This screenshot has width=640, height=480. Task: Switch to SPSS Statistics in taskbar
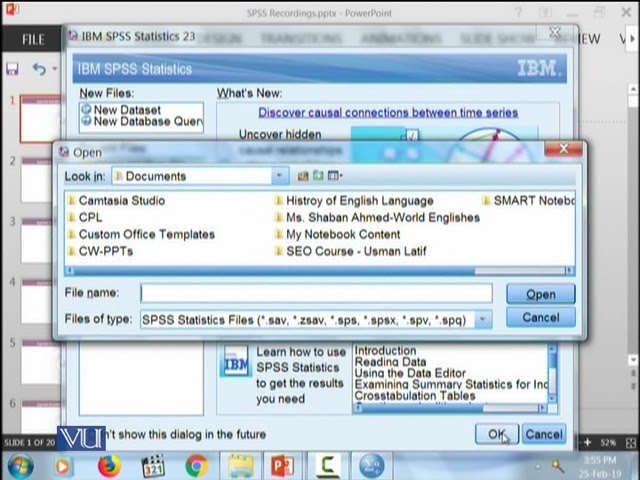371,466
